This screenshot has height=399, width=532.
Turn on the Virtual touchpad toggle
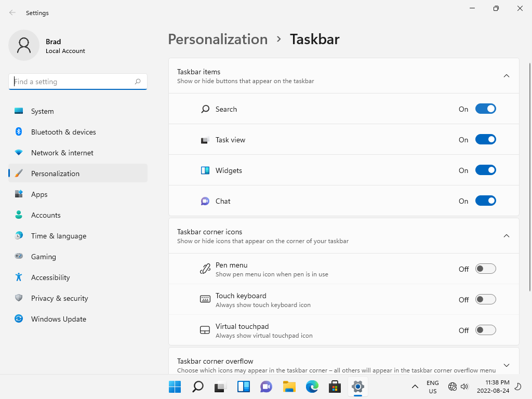tap(485, 330)
